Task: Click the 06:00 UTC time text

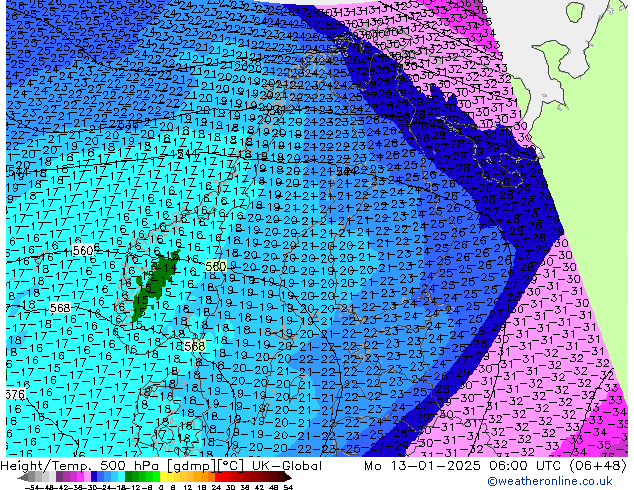Action: (x=524, y=466)
